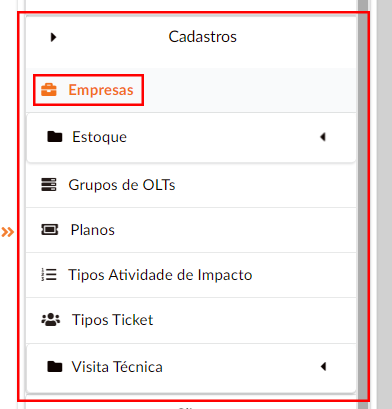Click the Visita Técnica folder icon

pyautogui.click(x=55, y=367)
